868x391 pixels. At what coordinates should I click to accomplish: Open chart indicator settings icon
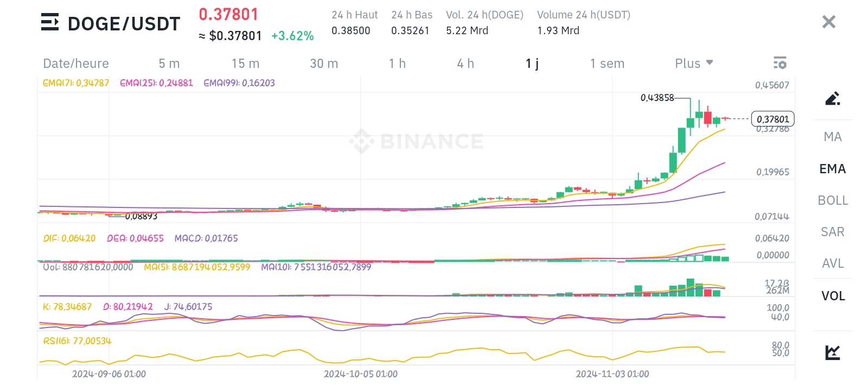point(780,63)
